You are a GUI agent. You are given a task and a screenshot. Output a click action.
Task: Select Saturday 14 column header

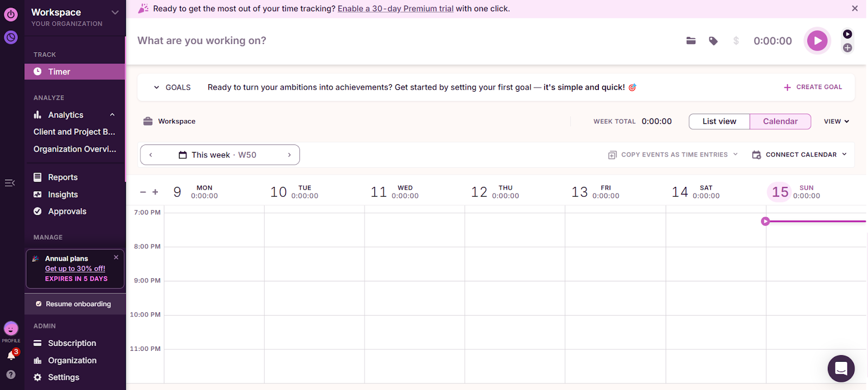[695, 192]
